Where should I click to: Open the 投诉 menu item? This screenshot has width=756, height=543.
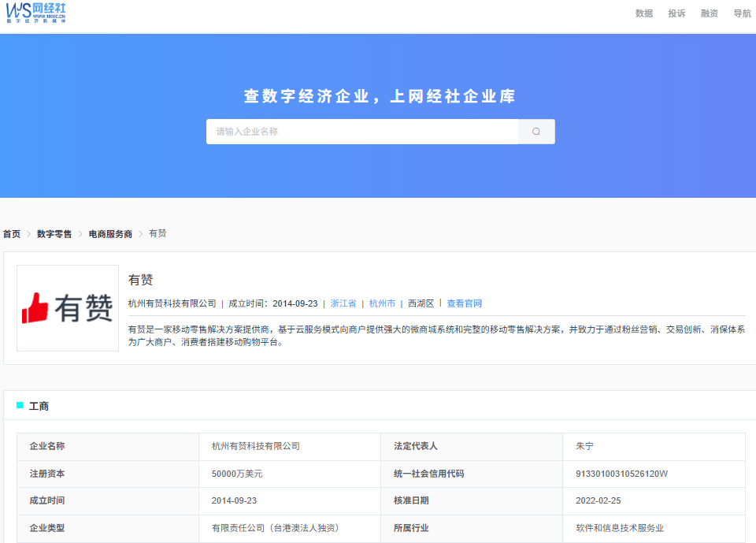676,13
